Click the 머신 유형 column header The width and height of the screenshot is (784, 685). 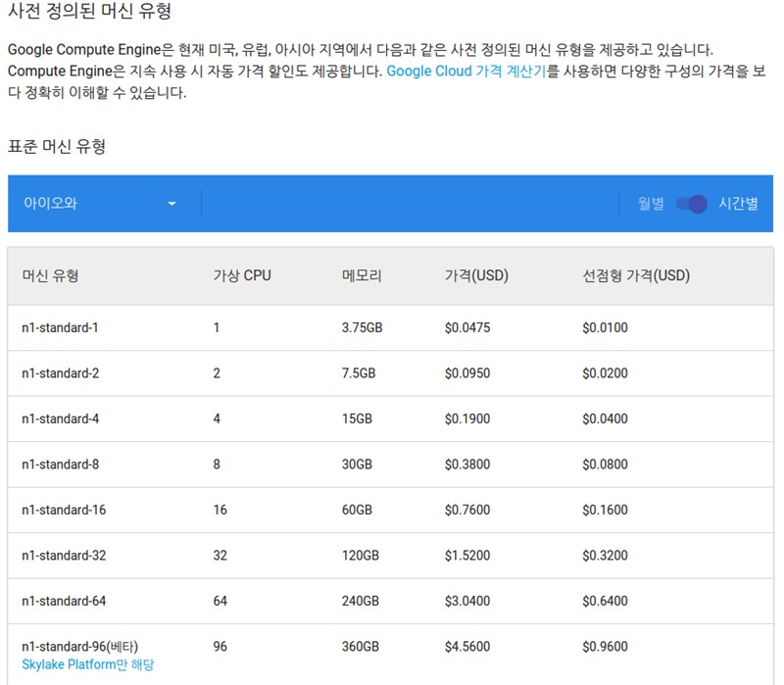click(50, 275)
